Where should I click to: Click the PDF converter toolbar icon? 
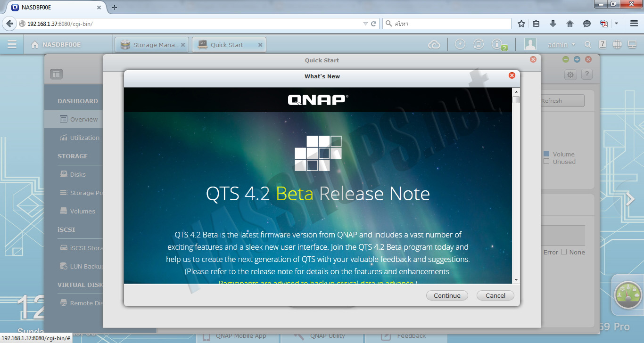coord(603,24)
